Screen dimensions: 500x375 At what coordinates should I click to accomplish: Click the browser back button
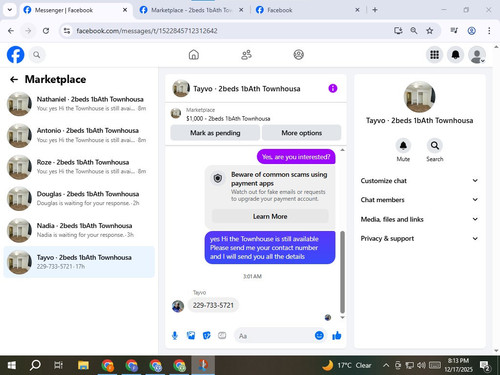point(11,31)
